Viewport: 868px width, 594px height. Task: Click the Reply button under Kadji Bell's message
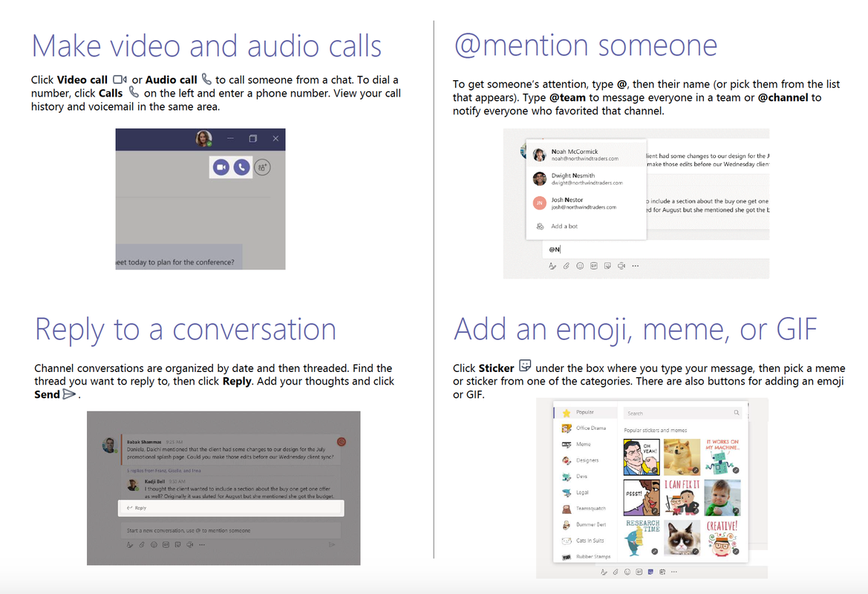(x=137, y=508)
